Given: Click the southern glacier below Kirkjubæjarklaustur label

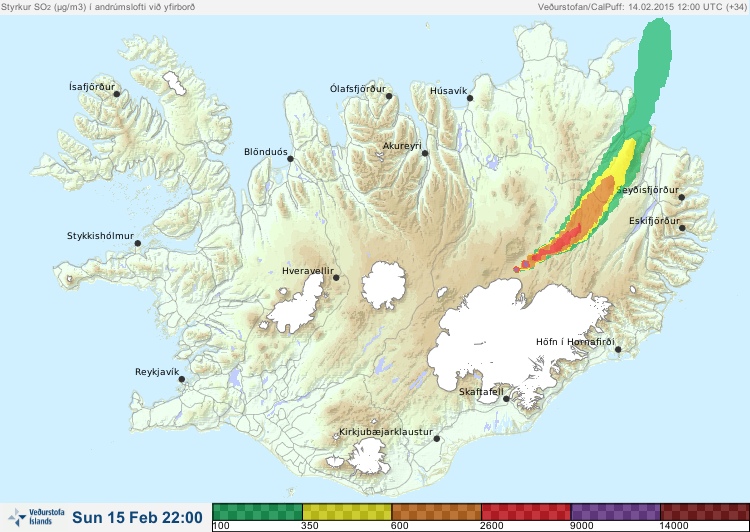Looking at the screenshot, I should tap(367, 456).
